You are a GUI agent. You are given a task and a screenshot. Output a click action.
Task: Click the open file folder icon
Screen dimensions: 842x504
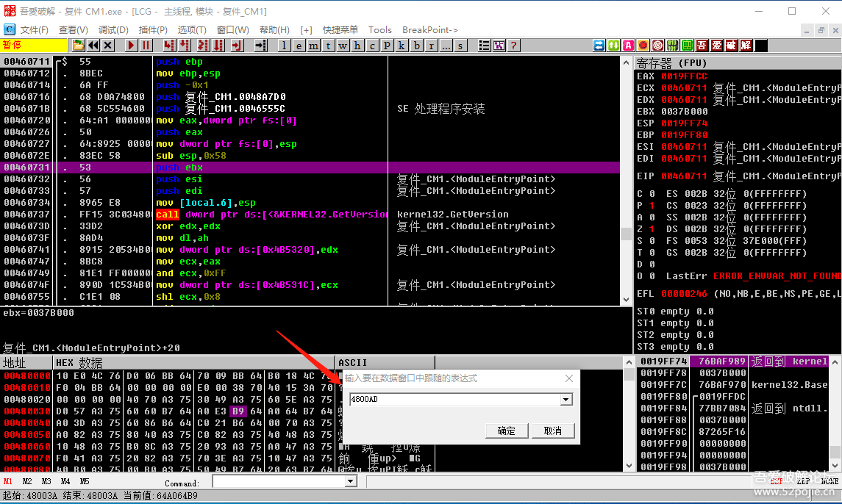pyautogui.click(x=78, y=46)
